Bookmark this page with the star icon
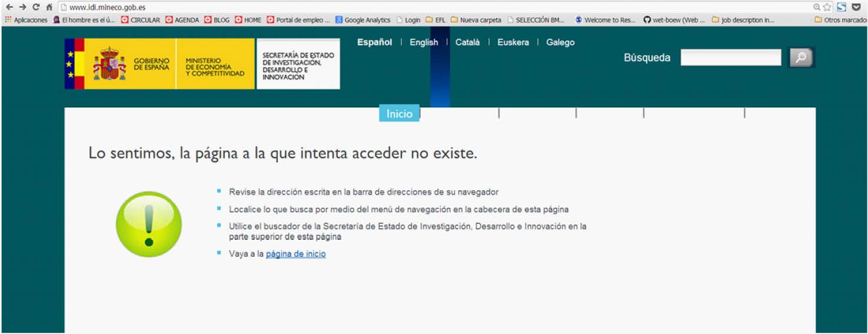The image size is (868, 334). pyautogui.click(x=827, y=7)
